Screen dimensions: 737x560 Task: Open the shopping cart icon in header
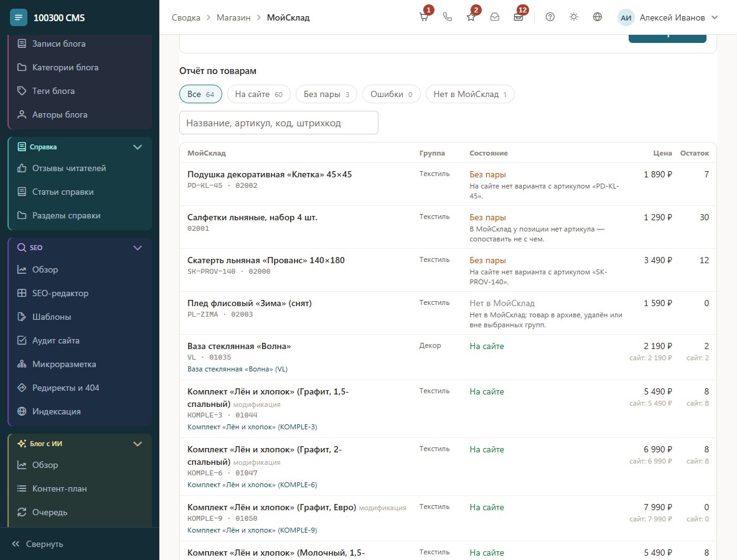(424, 17)
